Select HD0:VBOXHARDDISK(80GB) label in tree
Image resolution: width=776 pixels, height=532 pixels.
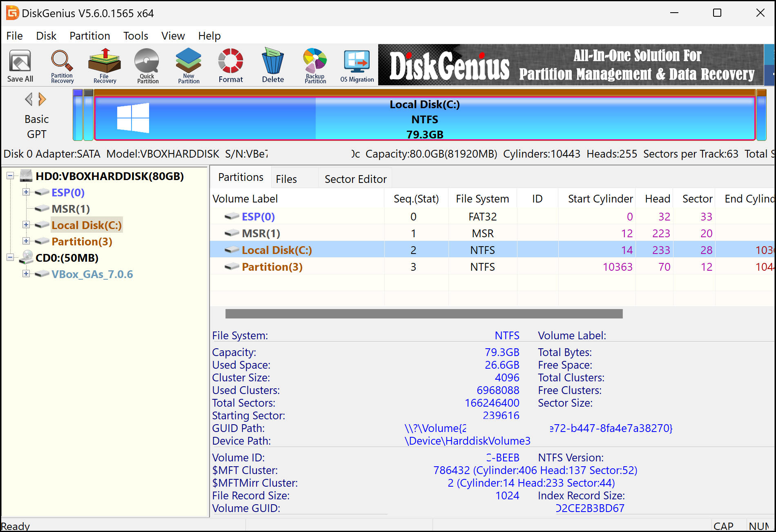point(110,176)
